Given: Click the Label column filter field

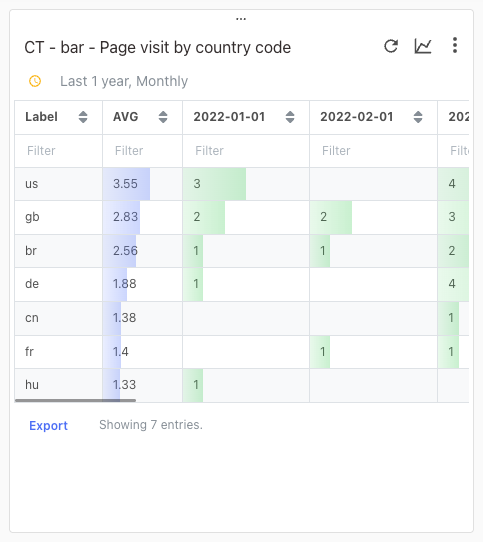Looking at the screenshot, I should point(58,151).
